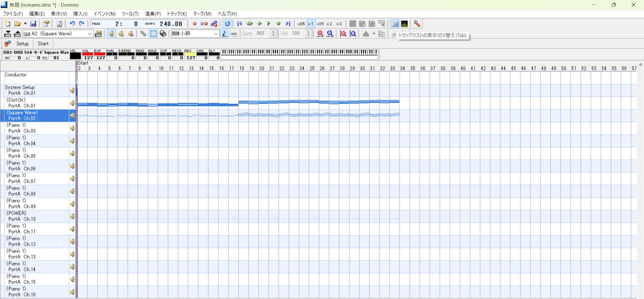Screen dimensions: 644x299
Task: Click the Start marker button
Action: pos(43,44)
